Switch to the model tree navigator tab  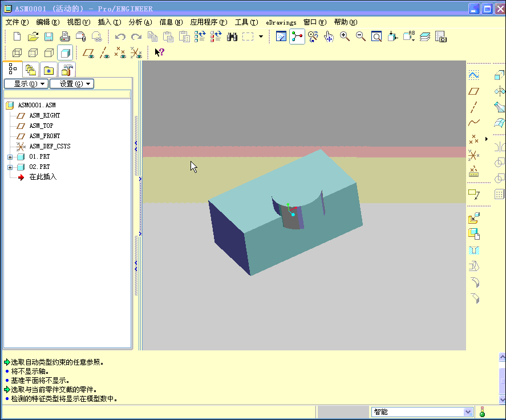(13, 69)
